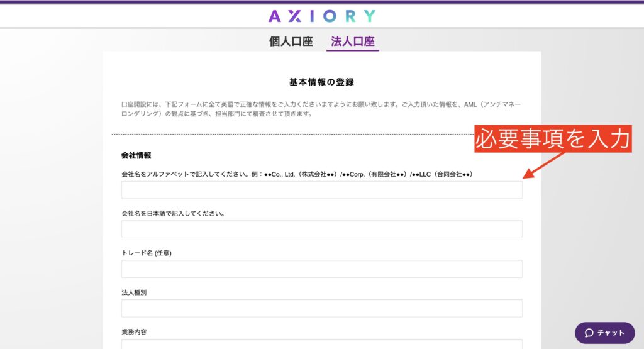Click the 基本情報の登録 heading
The width and height of the screenshot is (644, 349).
coord(321,82)
